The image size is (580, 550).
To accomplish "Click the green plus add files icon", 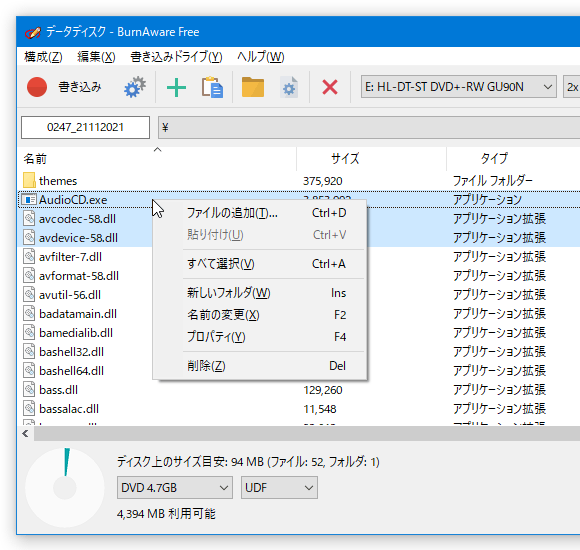I will [x=176, y=88].
